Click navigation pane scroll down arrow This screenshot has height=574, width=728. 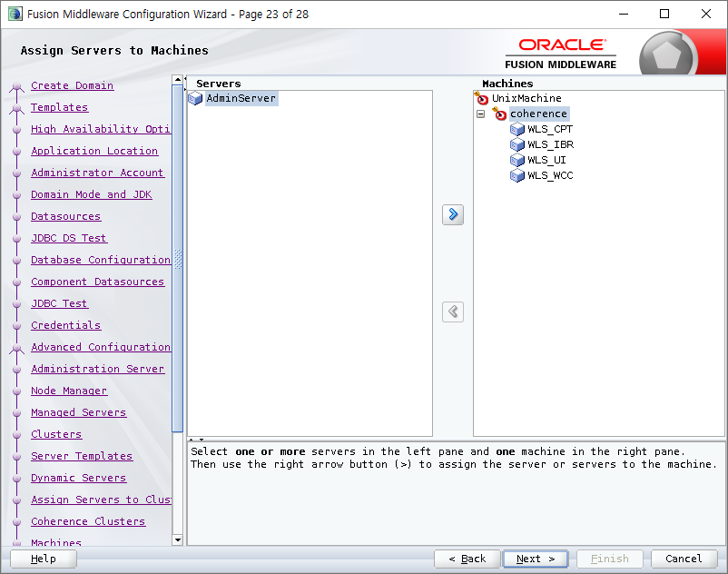tap(177, 539)
